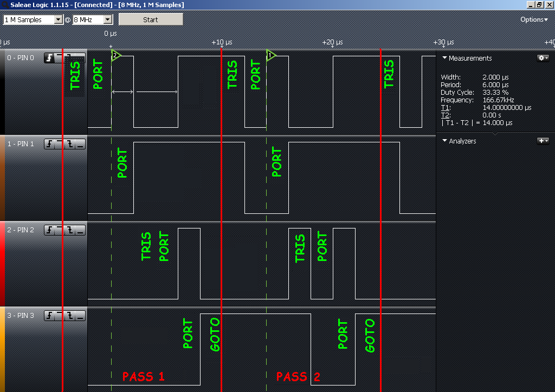
Task: Open the sample count dropdown
Action: (59, 19)
